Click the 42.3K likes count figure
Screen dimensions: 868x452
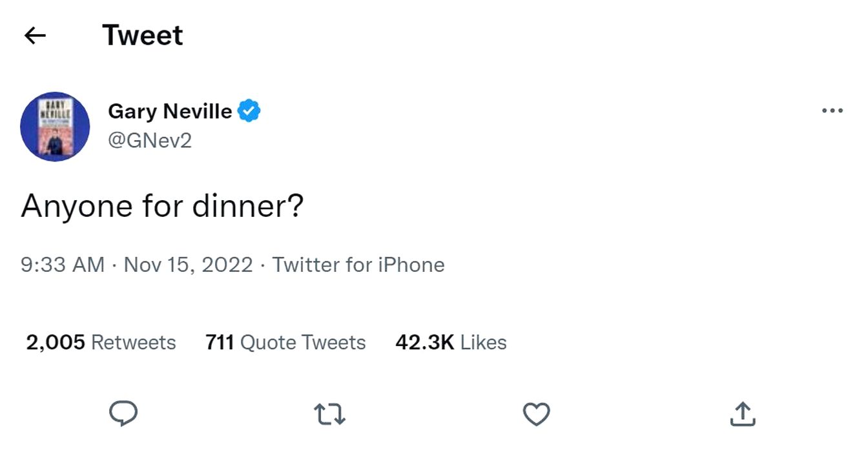click(425, 342)
